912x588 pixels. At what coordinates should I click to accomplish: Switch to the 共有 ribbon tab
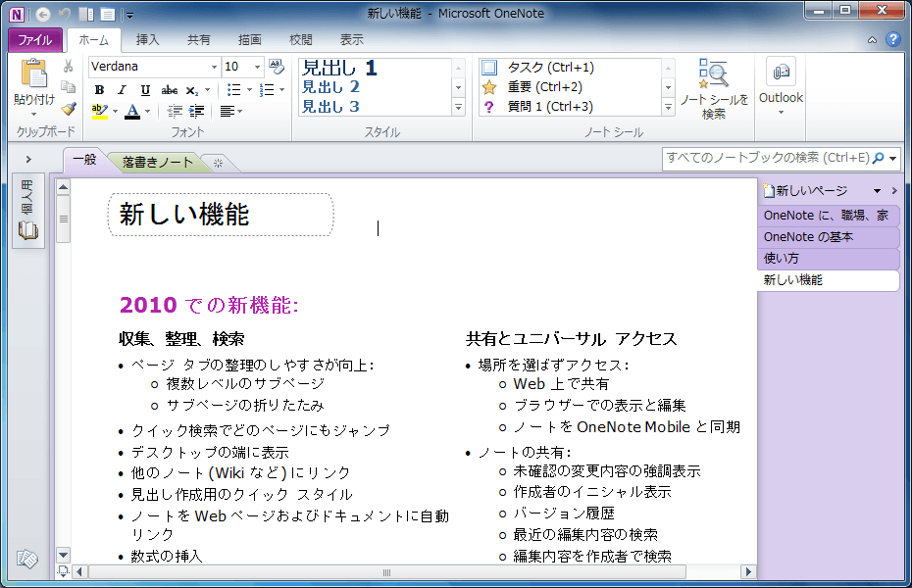pos(198,39)
